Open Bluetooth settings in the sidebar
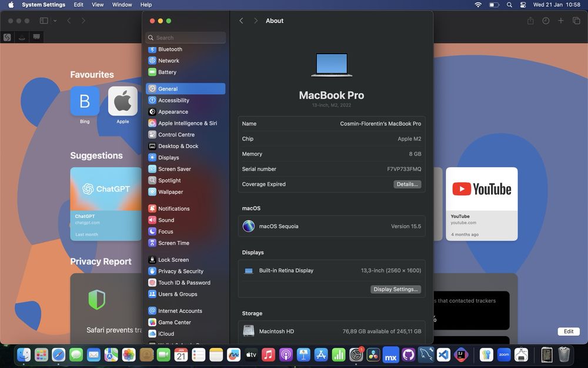Image resolution: width=588 pixels, height=368 pixels. [185, 49]
